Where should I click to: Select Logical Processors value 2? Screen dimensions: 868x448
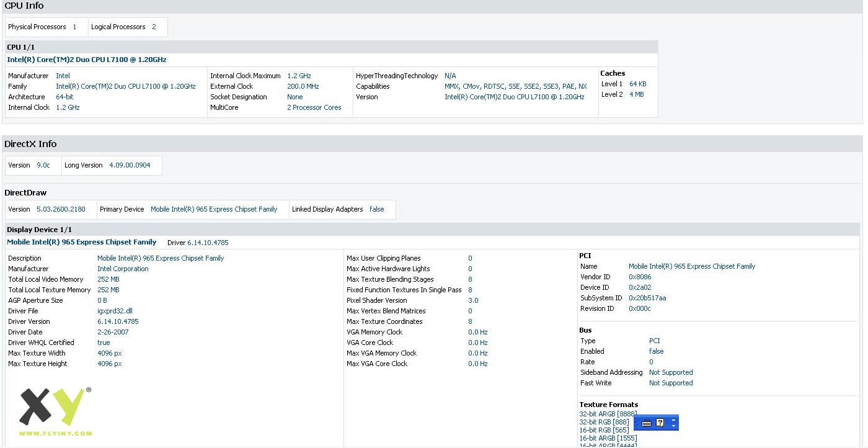(154, 27)
